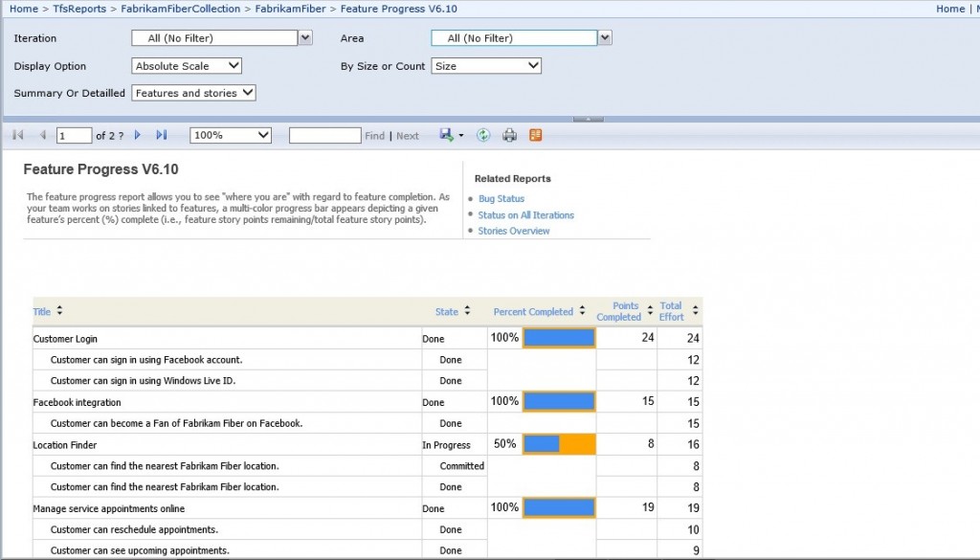Click Percent Completed column header
The width and height of the screenshot is (980, 560).
click(533, 312)
